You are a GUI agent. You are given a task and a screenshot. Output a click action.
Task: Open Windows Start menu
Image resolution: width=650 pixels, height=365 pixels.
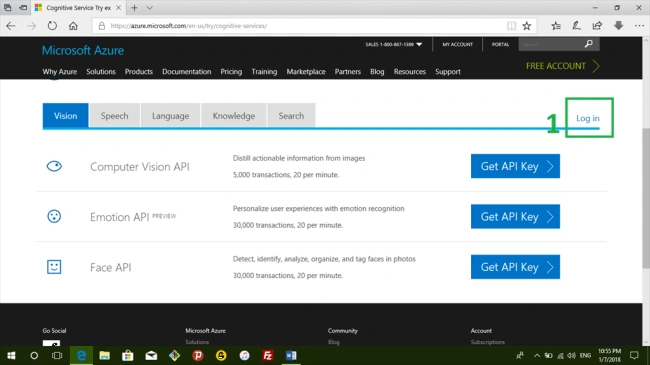(11, 355)
